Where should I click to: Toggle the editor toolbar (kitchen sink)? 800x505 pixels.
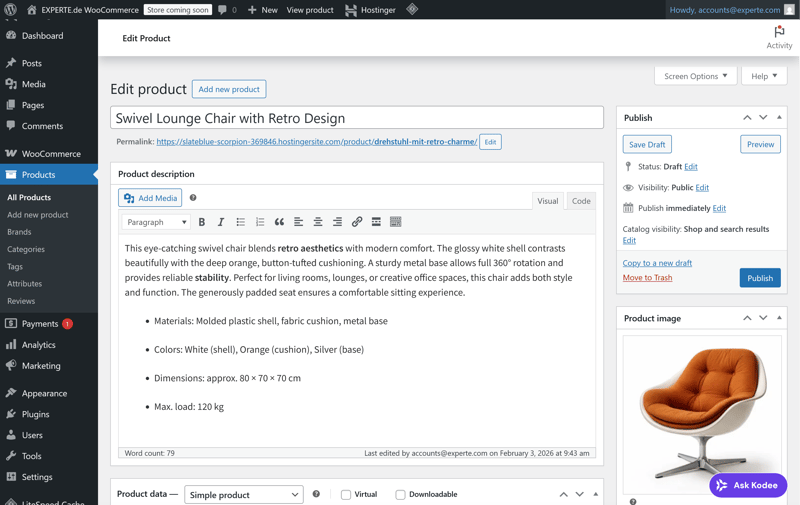(x=396, y=222)
